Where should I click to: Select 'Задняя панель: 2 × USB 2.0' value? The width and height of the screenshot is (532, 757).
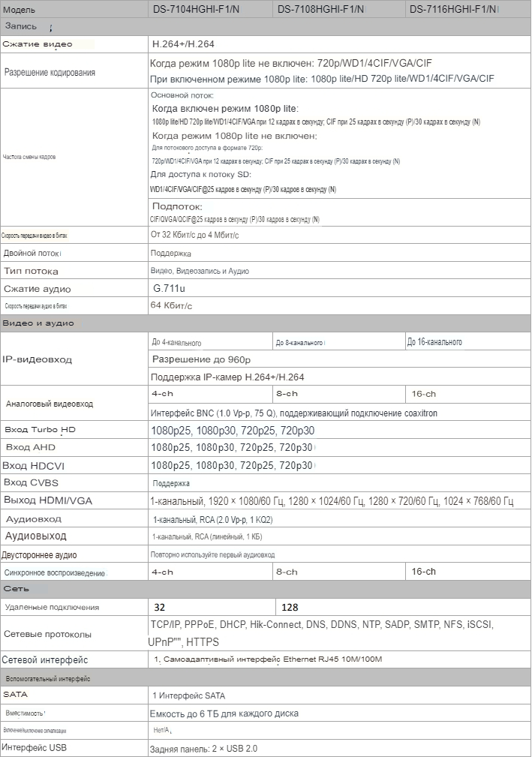(x=203, y=749)
